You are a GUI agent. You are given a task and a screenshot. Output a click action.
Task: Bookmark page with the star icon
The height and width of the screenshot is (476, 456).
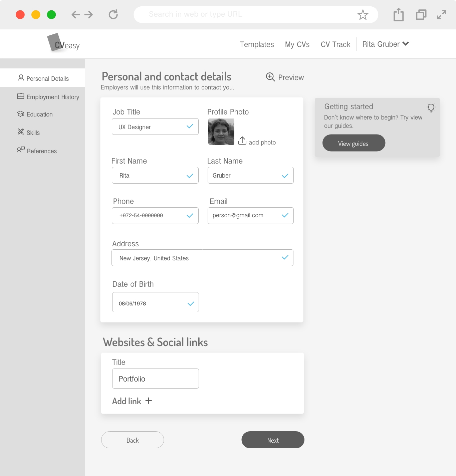tap(363, 15)
